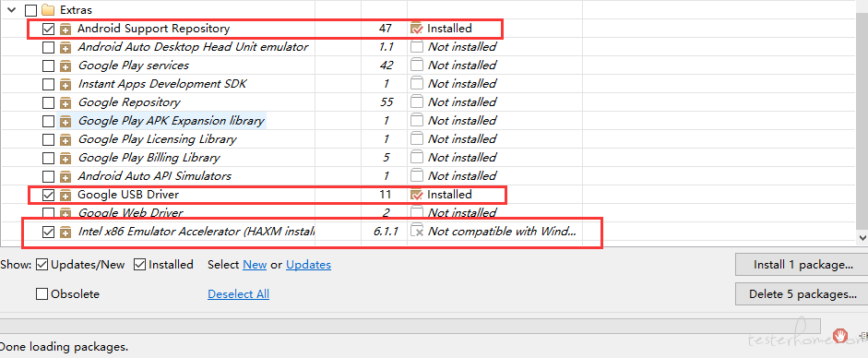Click Installed status icon for Android Support Repository
Image resolution: width=868 pixels, height=358 pixels.
point(417,29)
